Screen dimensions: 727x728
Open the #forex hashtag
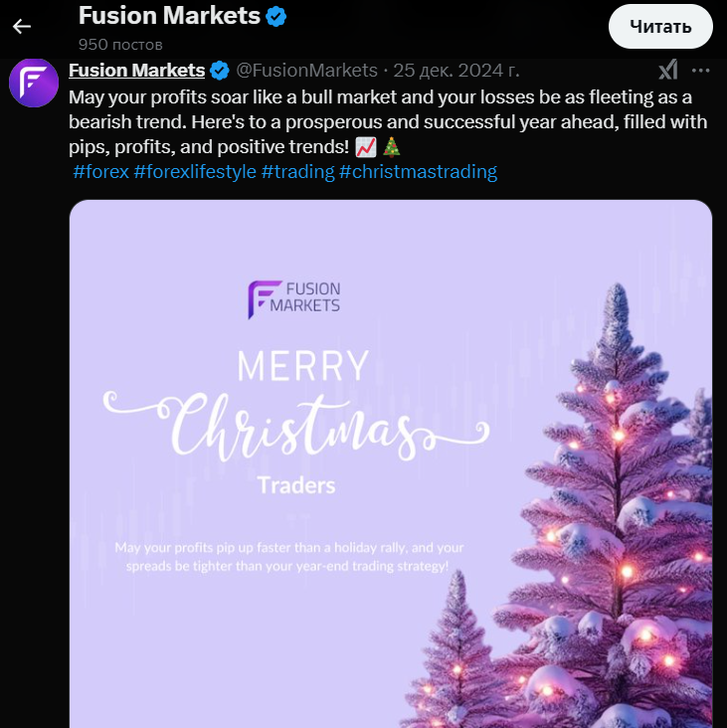[100, 172]
